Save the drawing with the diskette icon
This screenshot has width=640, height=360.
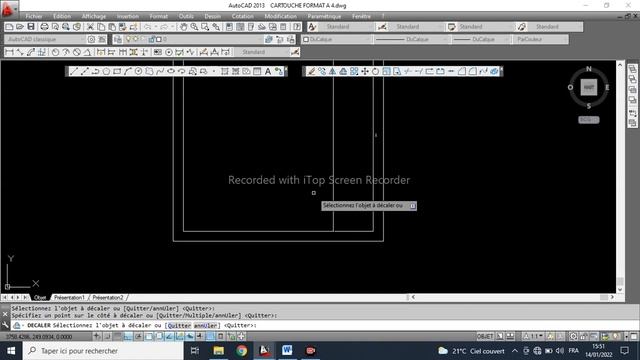(31, 27)
